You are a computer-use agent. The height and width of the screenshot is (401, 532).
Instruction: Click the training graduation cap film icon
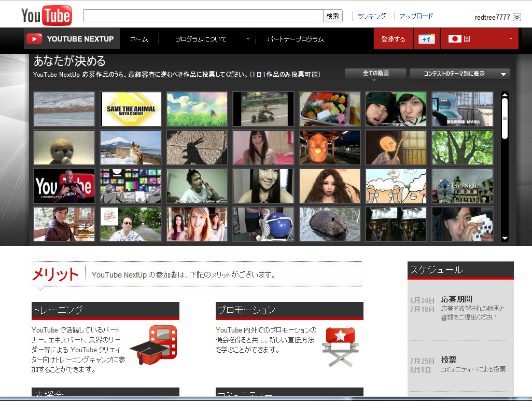coord(155,345)
